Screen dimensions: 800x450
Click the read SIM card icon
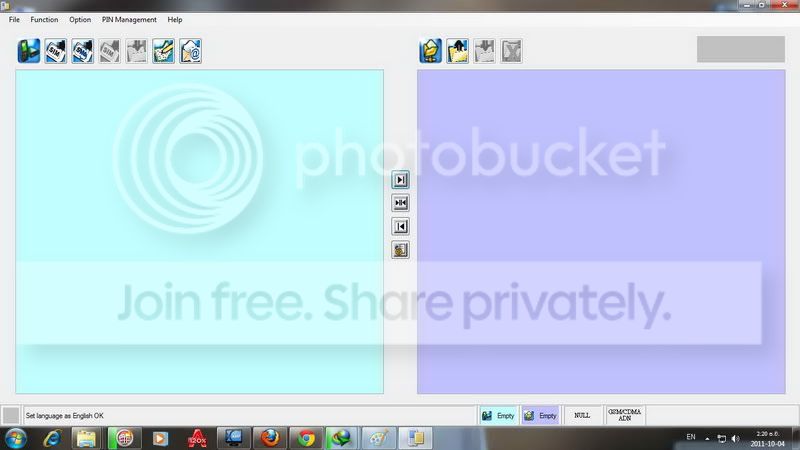point(56,51)
